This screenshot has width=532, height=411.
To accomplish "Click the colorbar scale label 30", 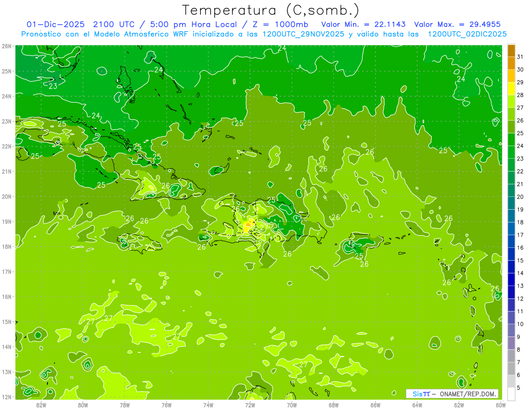I will tap(520, 69).
